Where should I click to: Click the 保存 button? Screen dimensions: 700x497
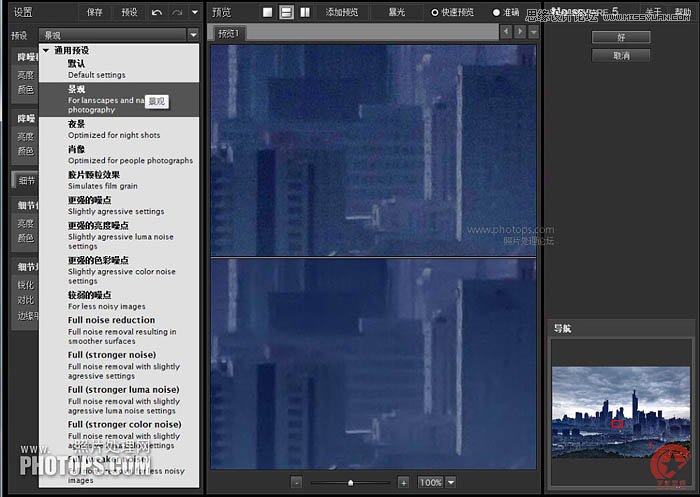[x=95, y=12]
